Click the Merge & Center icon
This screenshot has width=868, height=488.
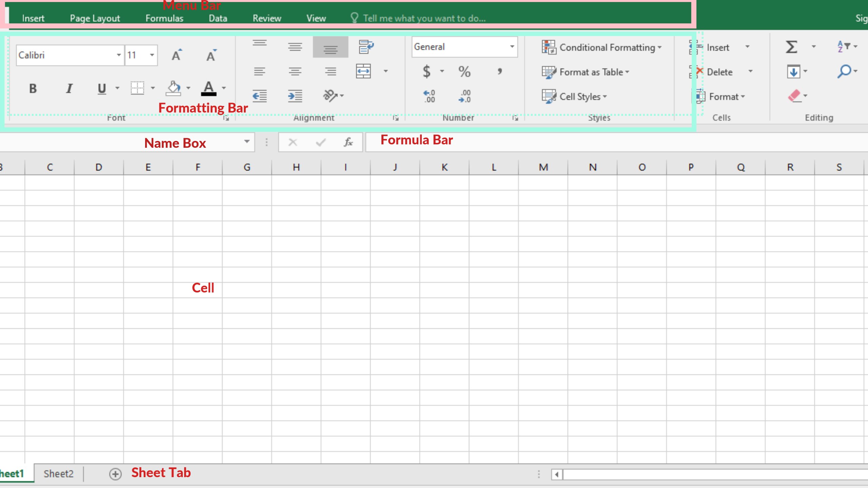(363, 71)
